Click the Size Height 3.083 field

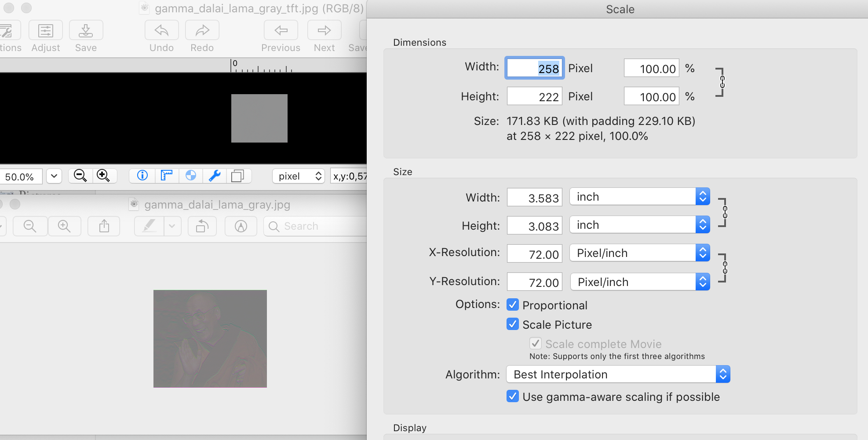click(x=534, y=226)
